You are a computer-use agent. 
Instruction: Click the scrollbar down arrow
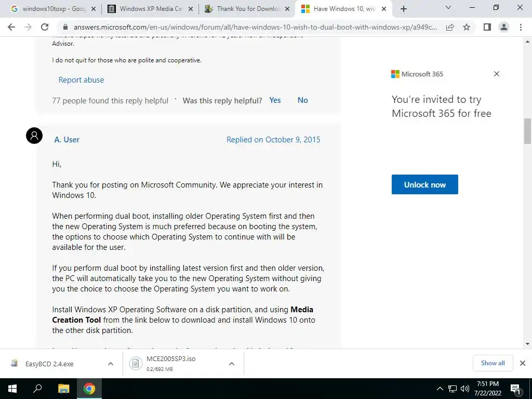[527, 344]
